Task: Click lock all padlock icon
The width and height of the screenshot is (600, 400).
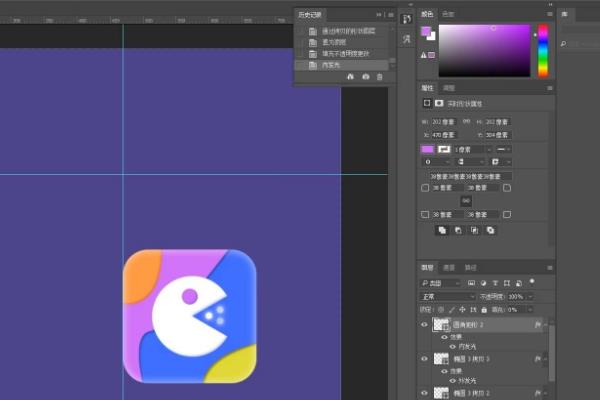Action: [x=484, y=309]
